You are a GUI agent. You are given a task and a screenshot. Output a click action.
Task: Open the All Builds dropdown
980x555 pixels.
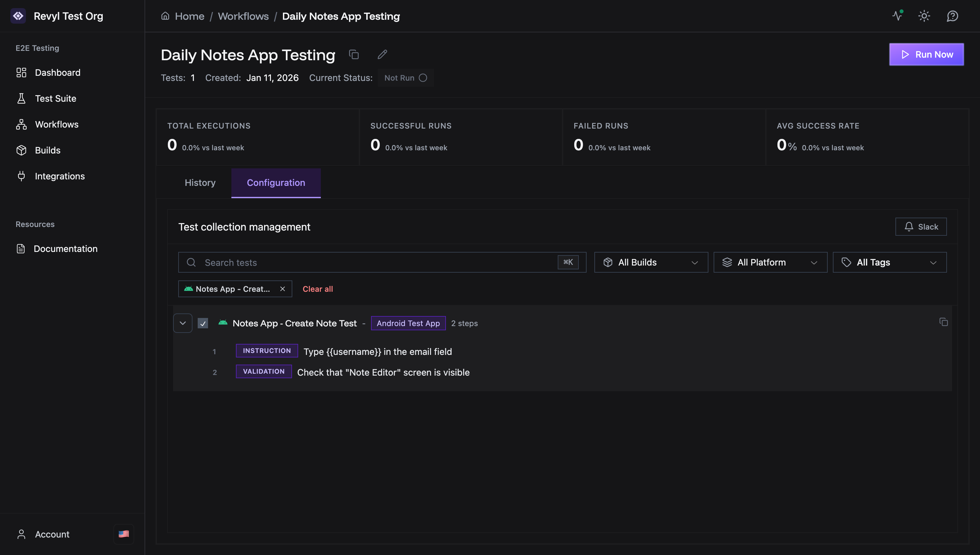(650, 262)
